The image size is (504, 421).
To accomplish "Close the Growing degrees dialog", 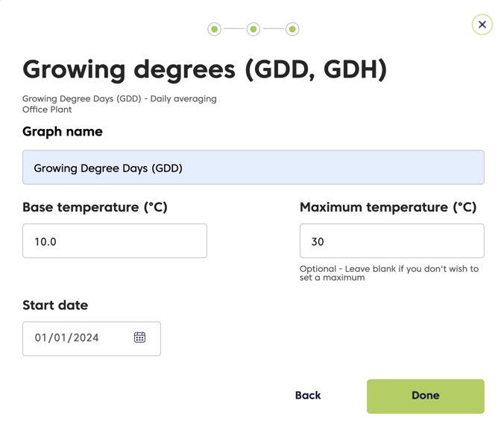I will (x=482, y=25).
